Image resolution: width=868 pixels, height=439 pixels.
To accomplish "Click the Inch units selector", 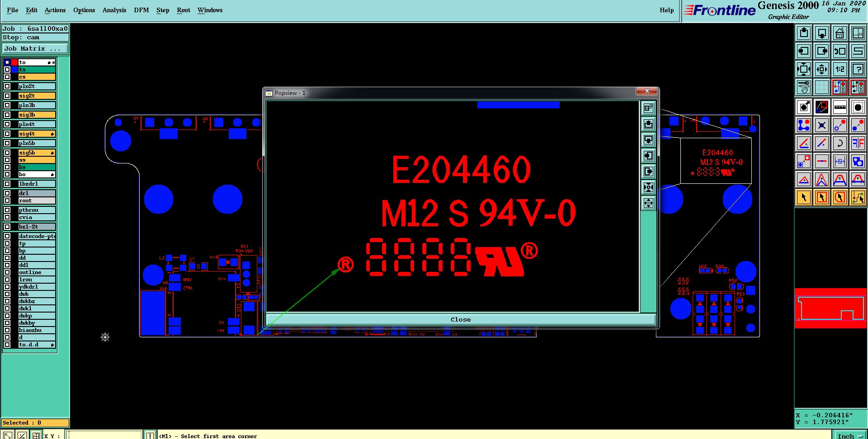I will pos(850,435).
